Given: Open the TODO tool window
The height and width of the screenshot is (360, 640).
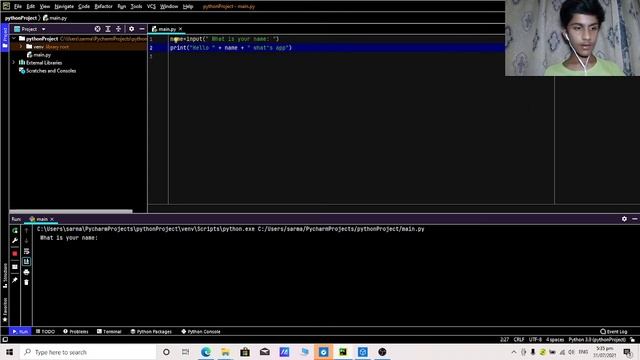Looking at the screenshot, I should [45, 331].
